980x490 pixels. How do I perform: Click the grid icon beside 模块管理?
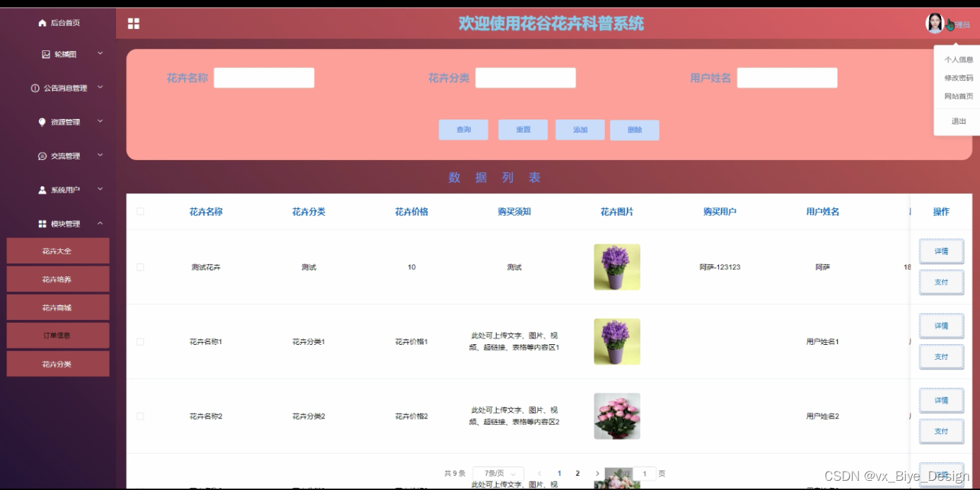click(x=42, y=224)
